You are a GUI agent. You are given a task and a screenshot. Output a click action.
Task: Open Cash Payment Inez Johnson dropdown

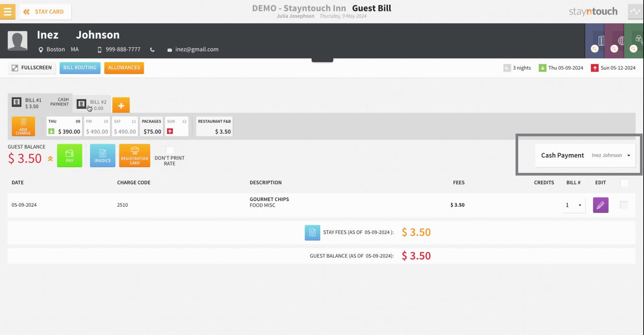[586, 155]
